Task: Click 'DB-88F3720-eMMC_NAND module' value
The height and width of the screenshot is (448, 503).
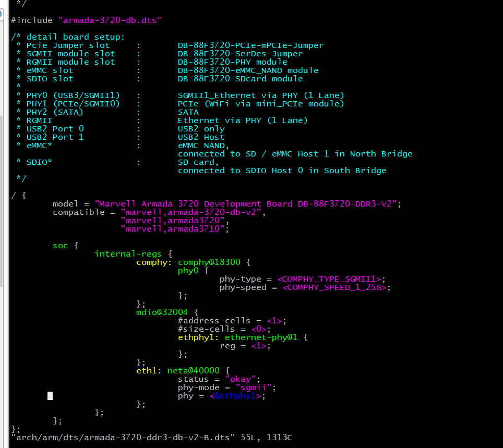Action: point(248,70)
